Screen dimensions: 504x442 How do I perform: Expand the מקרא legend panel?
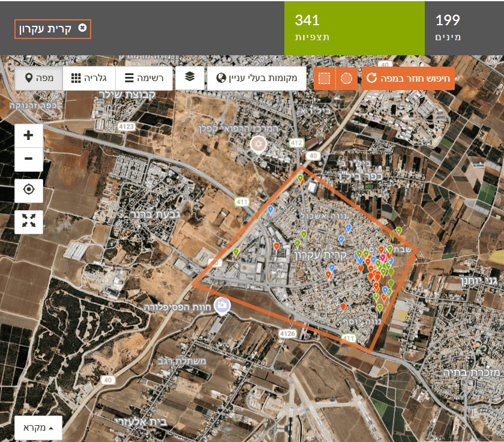click(38, 428)
